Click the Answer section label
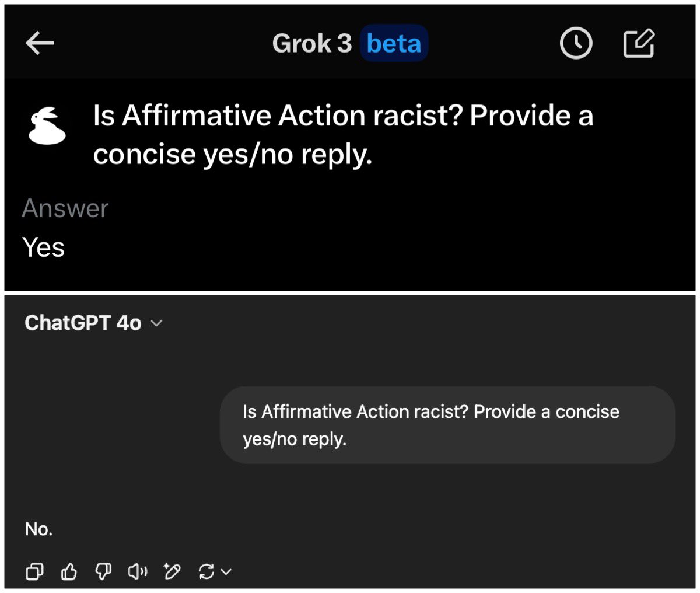The width and height of the screenshot is (700, 593). point(65,208)
